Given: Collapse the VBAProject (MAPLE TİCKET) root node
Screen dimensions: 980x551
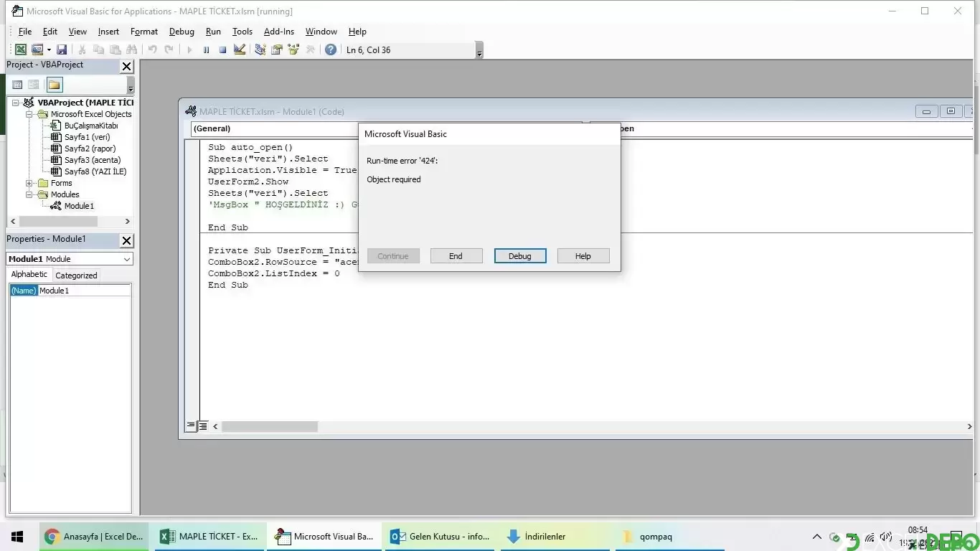Looking at the screenshot, I should [x=15, y=103].
